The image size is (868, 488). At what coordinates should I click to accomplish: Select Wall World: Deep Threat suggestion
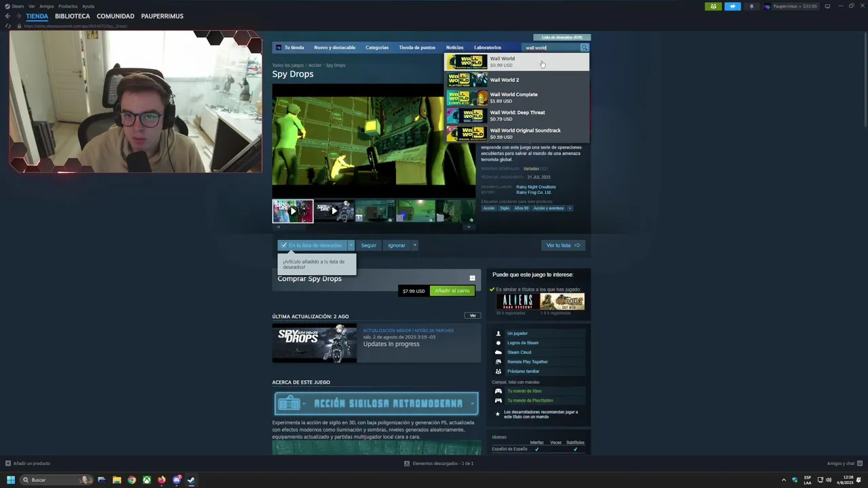point(517,116)
